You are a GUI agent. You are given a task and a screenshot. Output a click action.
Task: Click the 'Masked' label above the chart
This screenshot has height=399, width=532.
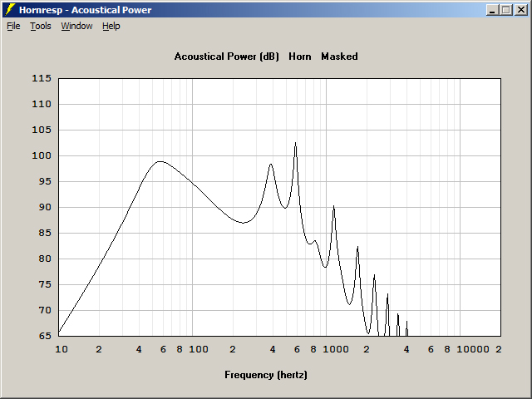(339, 57)
